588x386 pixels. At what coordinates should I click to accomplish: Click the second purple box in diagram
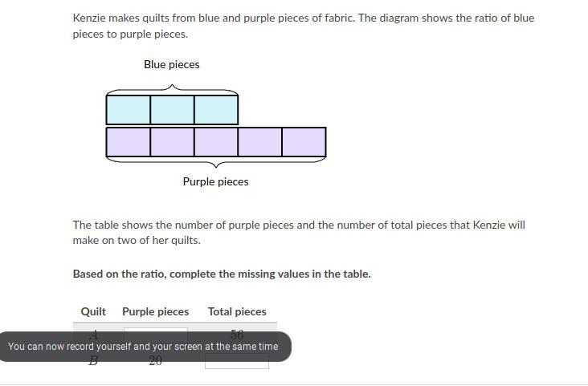[x=172, y=142]
